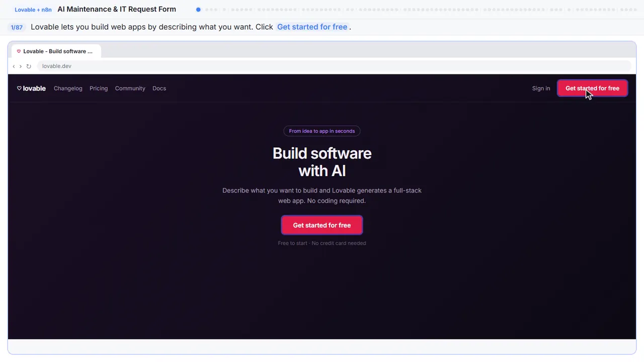Click highlighted 'Get started for free' in the instruction
The width and height of the screenshot is (644, 362).
(312, 27)
